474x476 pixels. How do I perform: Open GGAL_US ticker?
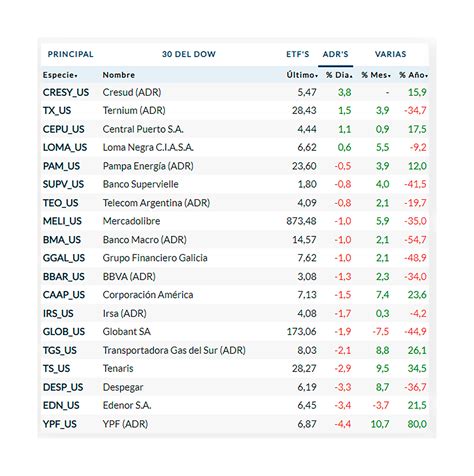64,258
